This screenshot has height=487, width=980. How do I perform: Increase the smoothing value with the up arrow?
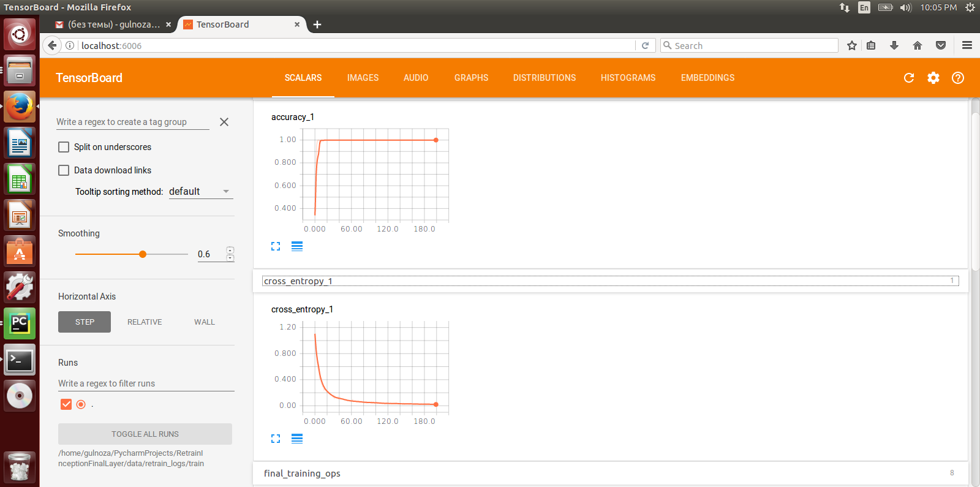(x=230, y=250)
